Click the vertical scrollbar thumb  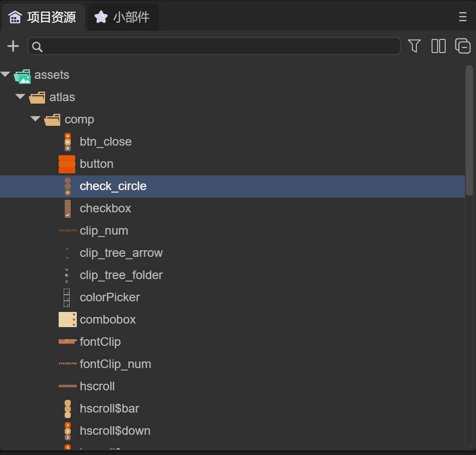click(469, 130)
